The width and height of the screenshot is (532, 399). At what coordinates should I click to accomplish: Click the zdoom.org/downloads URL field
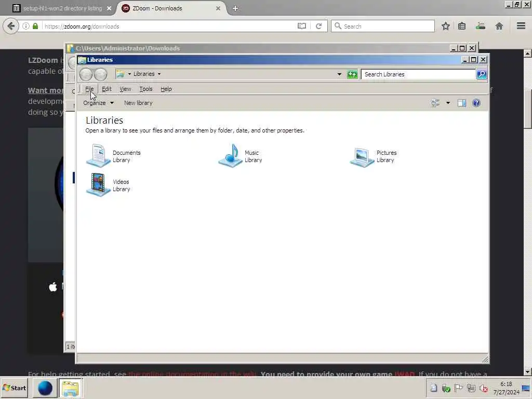pyautogui.click(x=170, y=26)
